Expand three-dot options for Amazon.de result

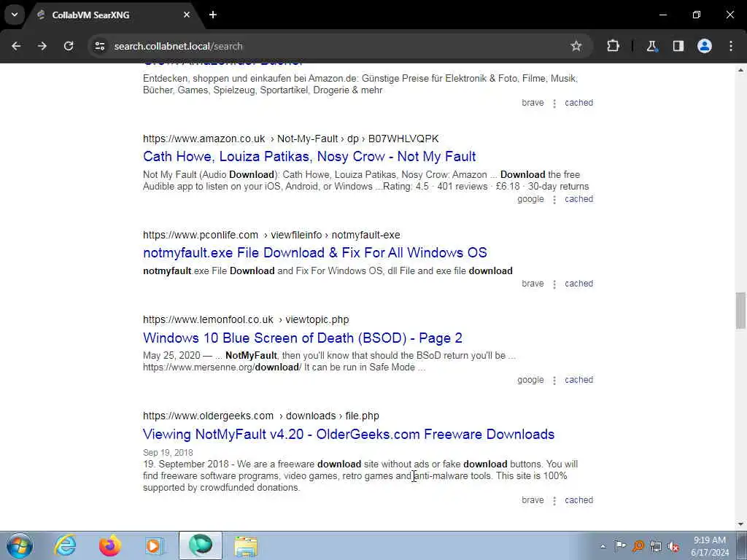pyautogui.click(x=554, y=104)
